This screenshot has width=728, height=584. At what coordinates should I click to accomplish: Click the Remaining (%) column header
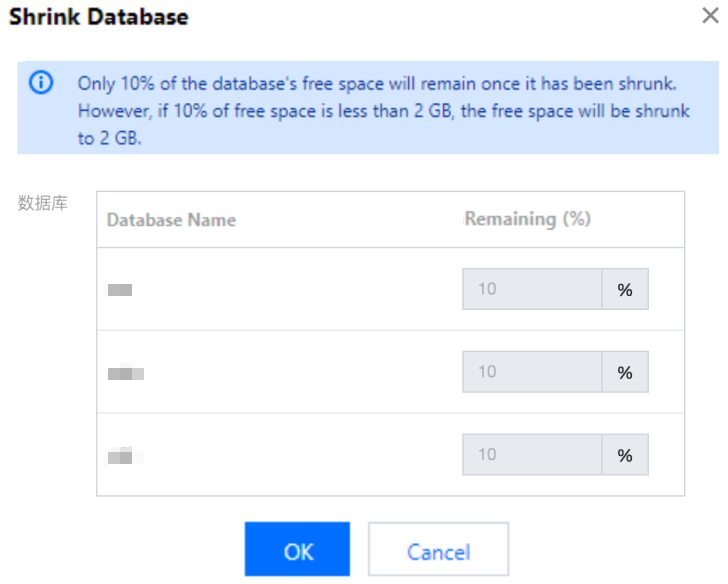527,219
